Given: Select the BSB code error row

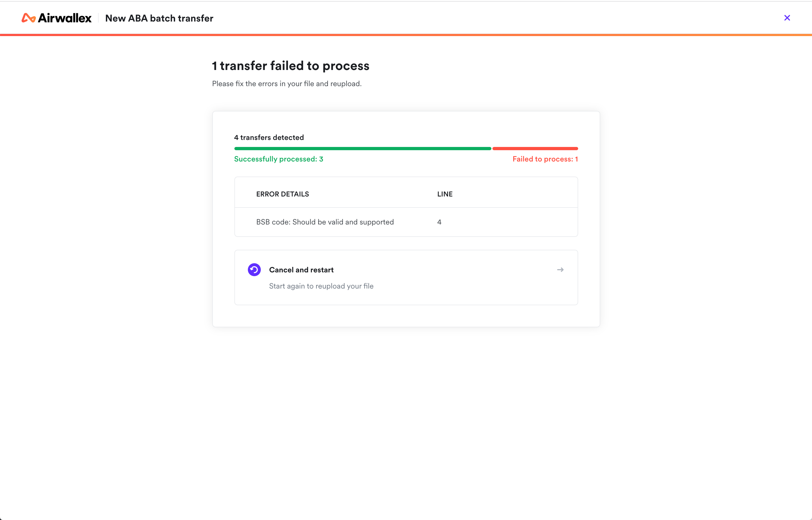Looking at the screenshot, I should (x=406, y=222).
